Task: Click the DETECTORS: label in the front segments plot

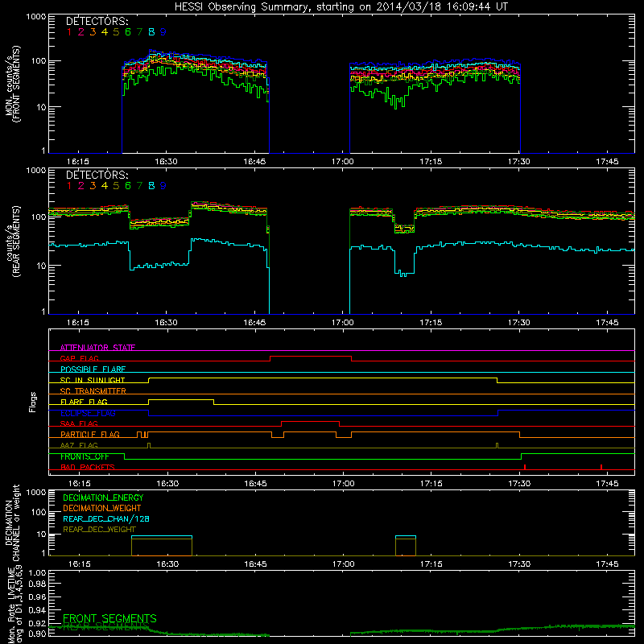Action: [x=97, y=22]
